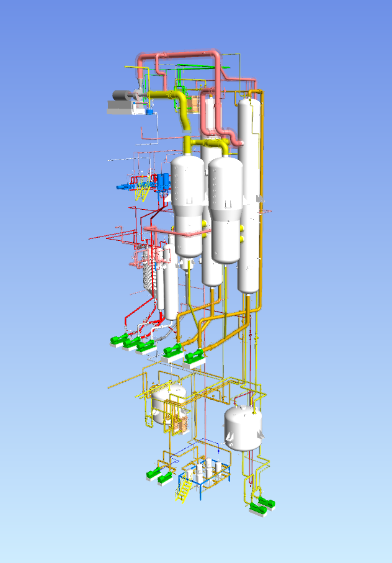Select the third green pump in middle row
Viewport: 392px width, 563px height.
pyautogui.click(x=145, y=346)
